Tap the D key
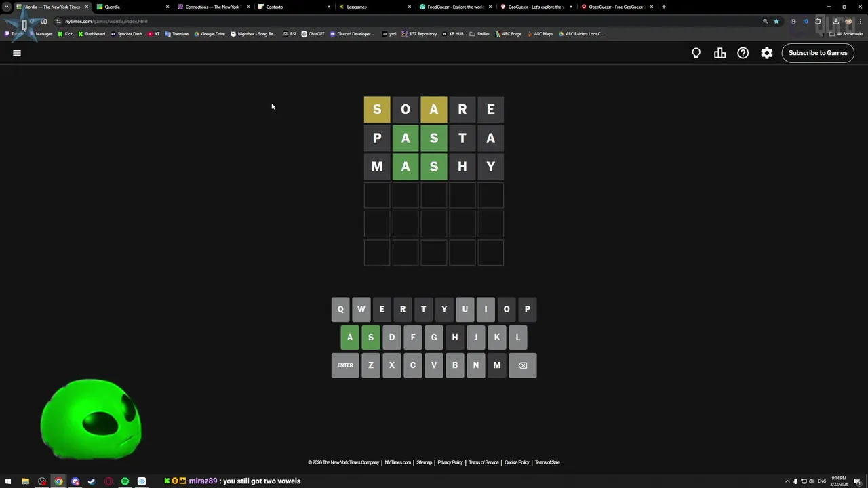The width and height of the screenshot is (868, 488). click(x=391, y=338)
